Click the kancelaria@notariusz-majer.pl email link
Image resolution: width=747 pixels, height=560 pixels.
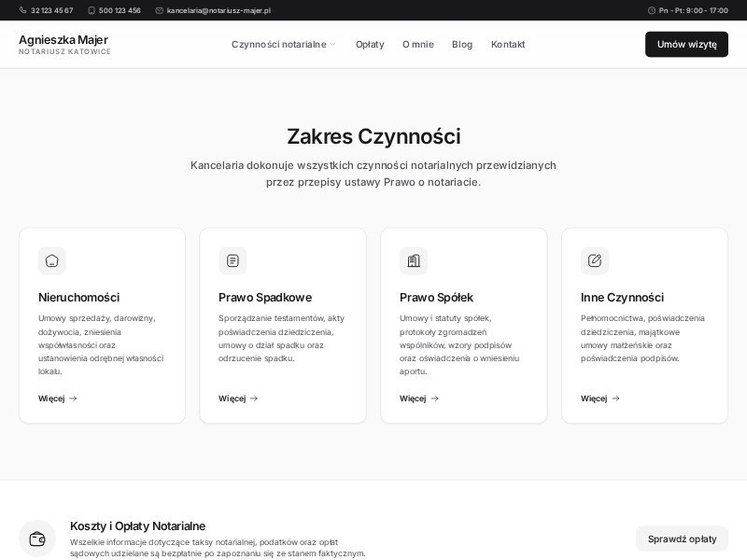(218, 10)
